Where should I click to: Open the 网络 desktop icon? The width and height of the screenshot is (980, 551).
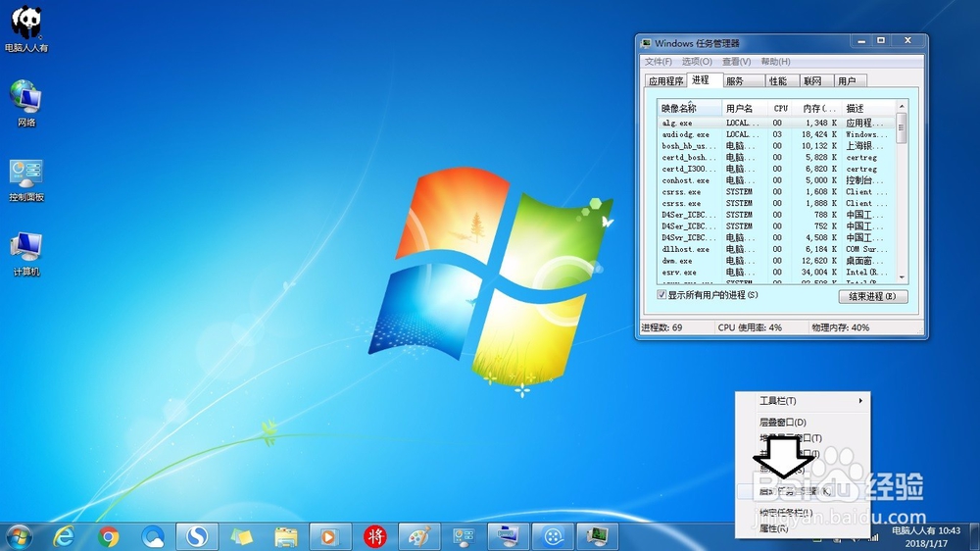click(x=26, y=103)
